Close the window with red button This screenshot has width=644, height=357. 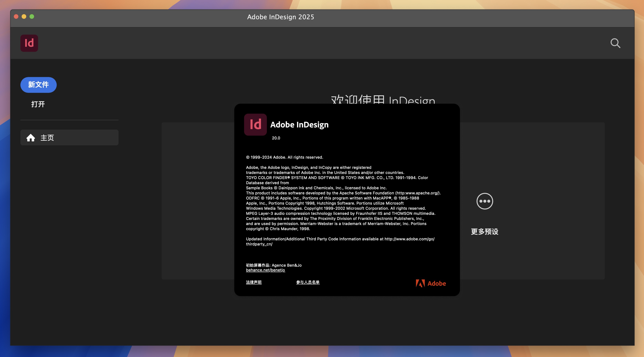pos(16,16)
